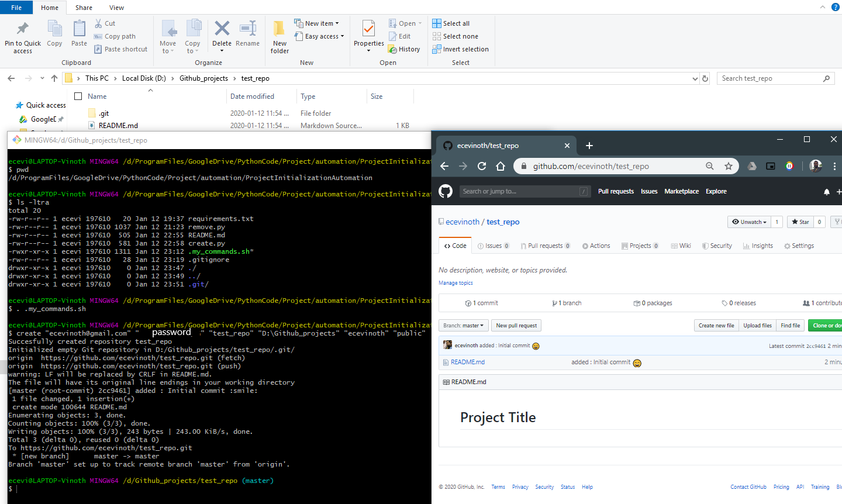
Task: Click the Paste icon in ribbon
Action: pyautogui.click(x=79, y=29)
